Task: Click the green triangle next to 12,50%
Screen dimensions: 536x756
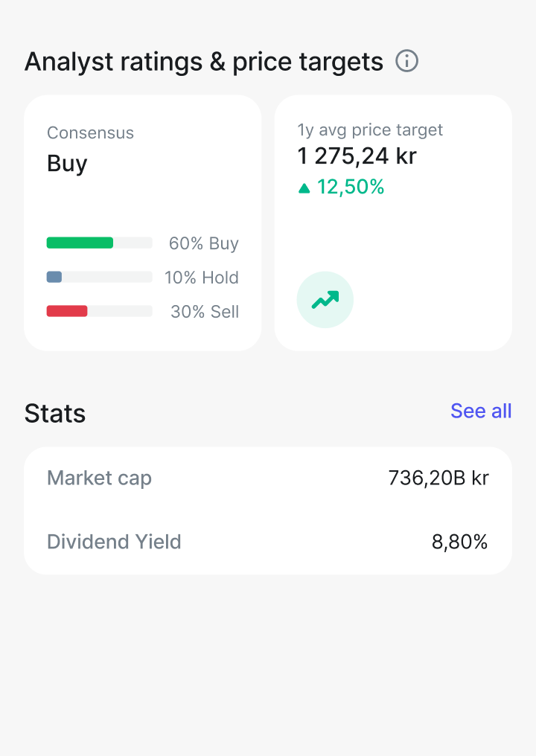Action: 304,188
